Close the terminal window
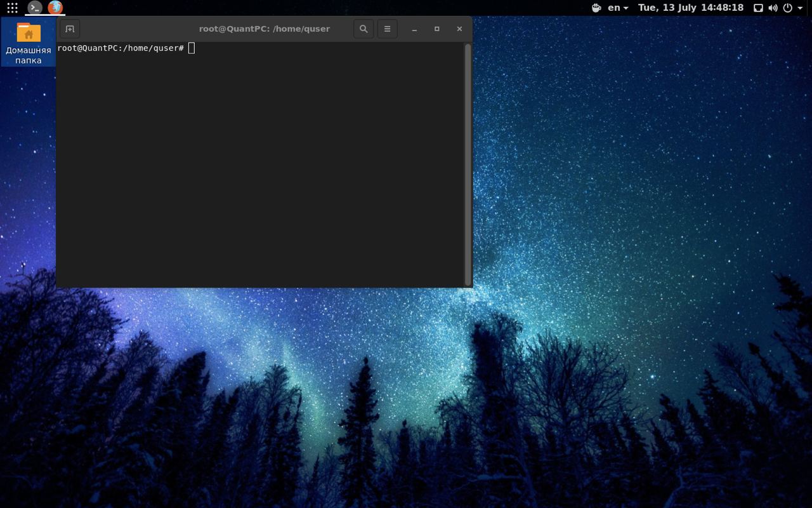Image resolution: width=812 pixels, height=508 pixels. click(459, 29)
